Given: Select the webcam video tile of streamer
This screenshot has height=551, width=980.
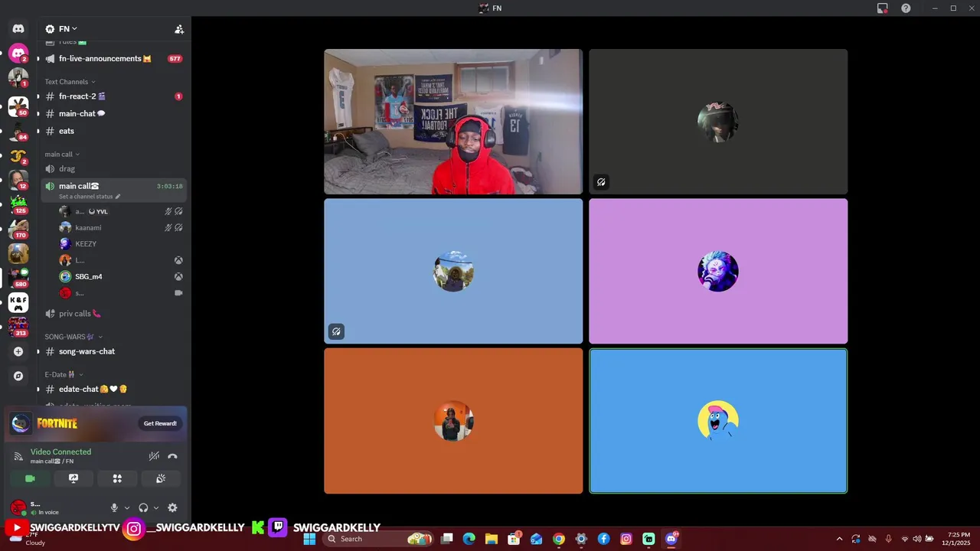Looking at the screenshot, I should pyautogui.click(x=453, y=122).
